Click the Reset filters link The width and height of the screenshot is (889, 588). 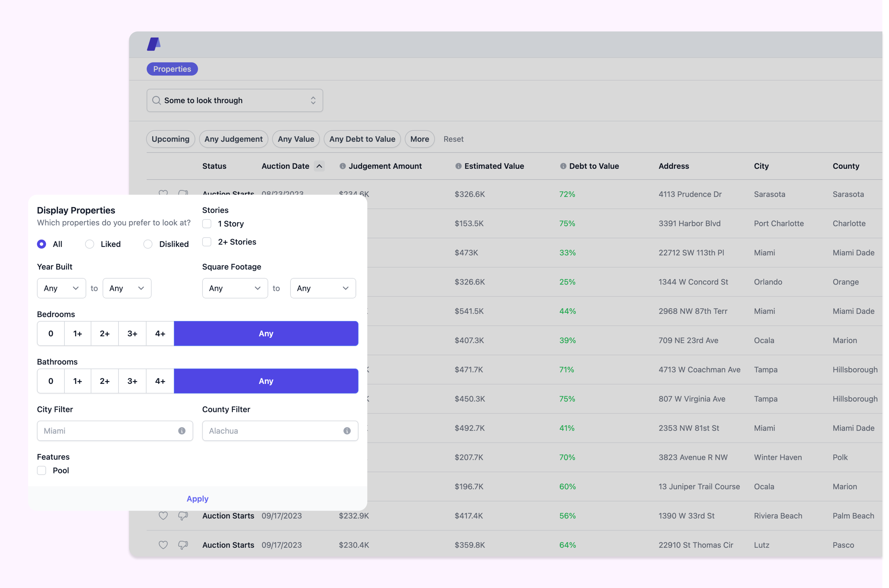pos(453,139)
